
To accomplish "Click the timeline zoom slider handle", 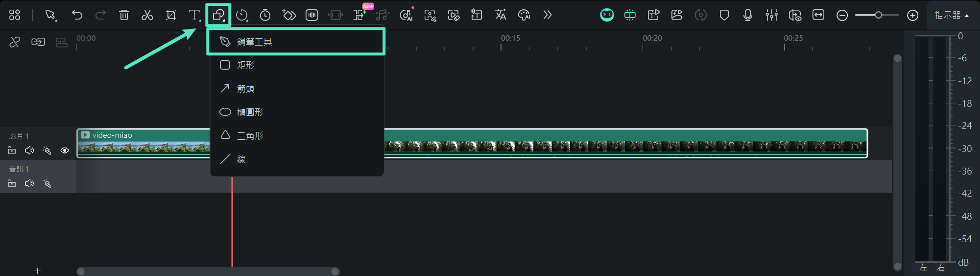I will click(x=879, y=15).
